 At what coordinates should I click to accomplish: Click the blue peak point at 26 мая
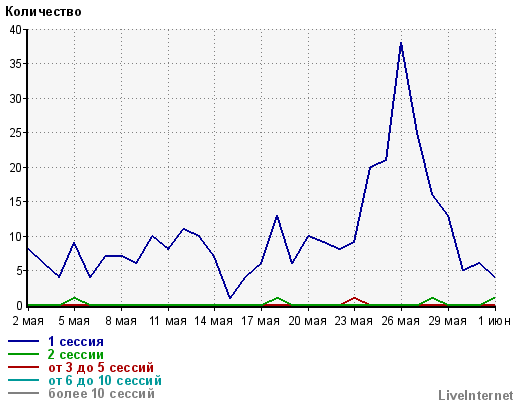(x=401, y=43)
